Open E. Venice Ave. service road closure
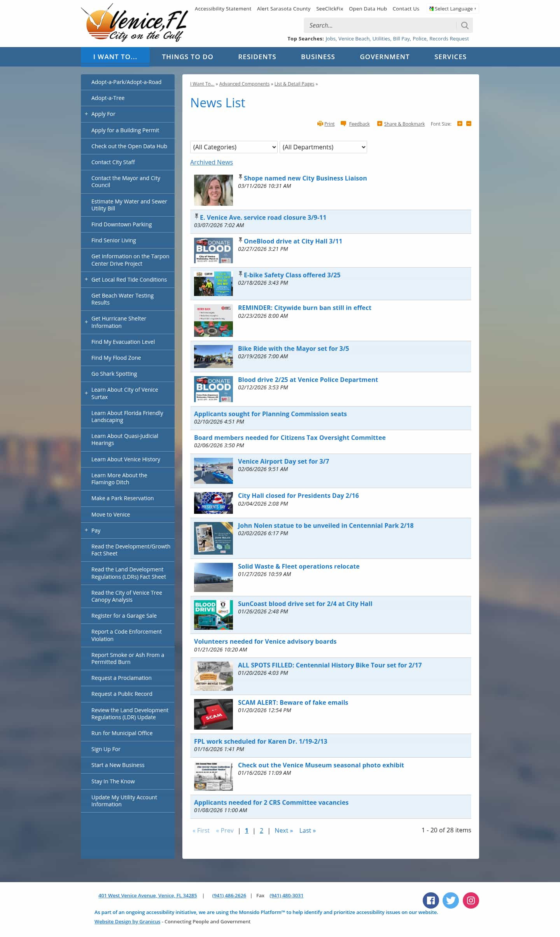 tap(263, 217)
